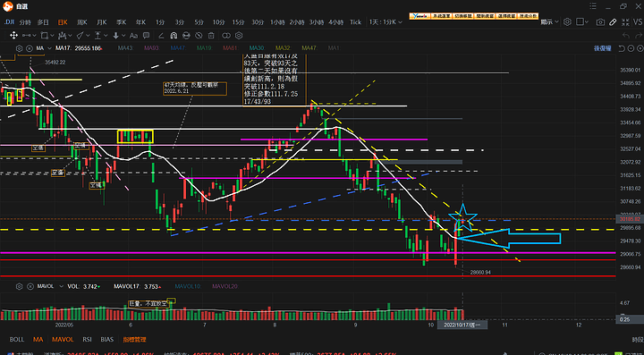Expand the measure tool dropdown arrow
The image size is (644, 355).
click(106, 35)
